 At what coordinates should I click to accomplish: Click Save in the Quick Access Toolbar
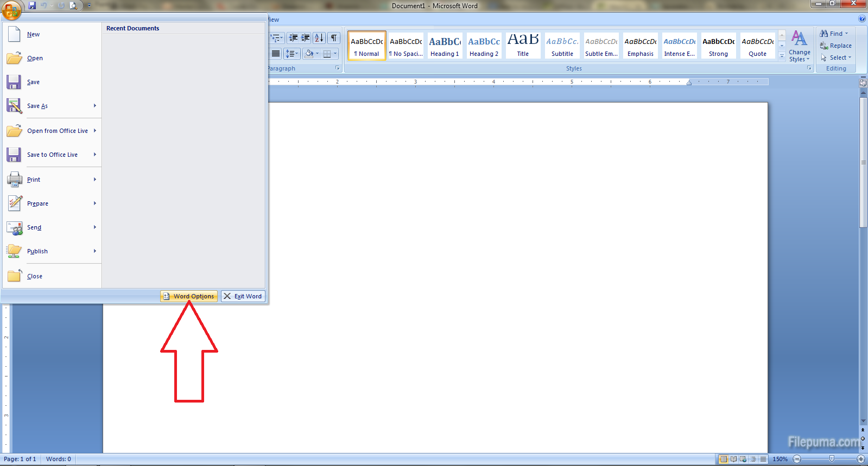[32, 5]
